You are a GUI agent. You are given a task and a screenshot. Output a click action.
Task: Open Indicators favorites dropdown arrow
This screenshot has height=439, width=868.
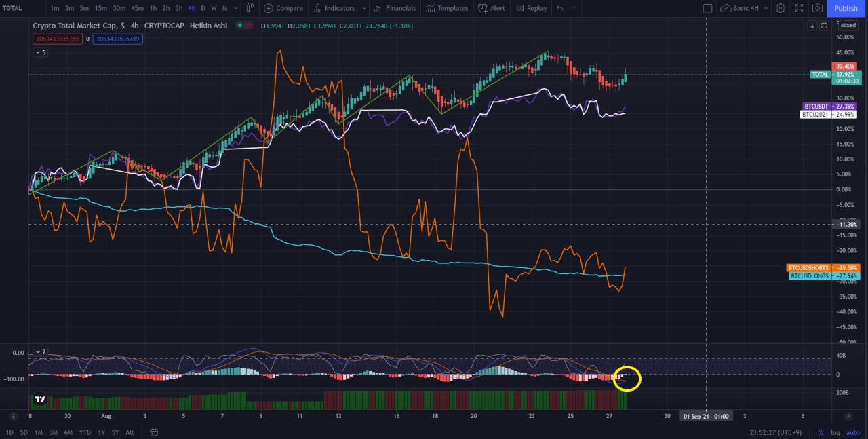tap(364, 8)
